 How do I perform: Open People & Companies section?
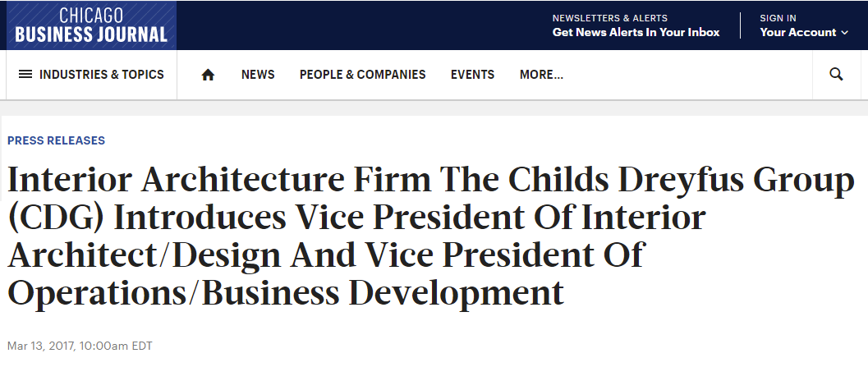click(363, 74)
